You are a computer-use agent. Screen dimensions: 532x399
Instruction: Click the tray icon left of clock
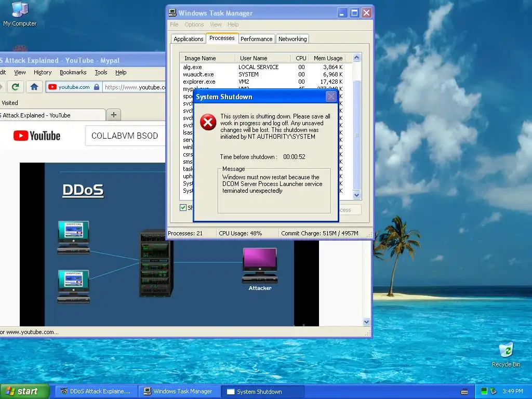pos(494,391)
